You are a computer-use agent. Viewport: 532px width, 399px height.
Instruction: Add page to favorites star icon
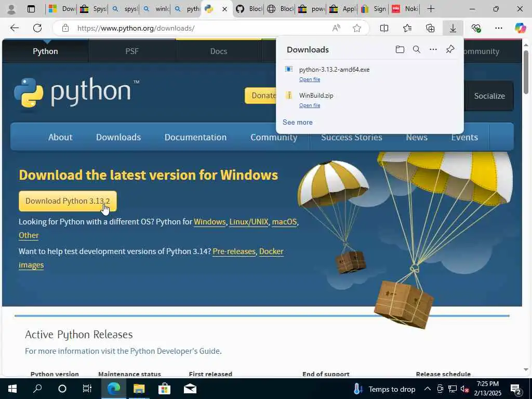coord(356,28)
